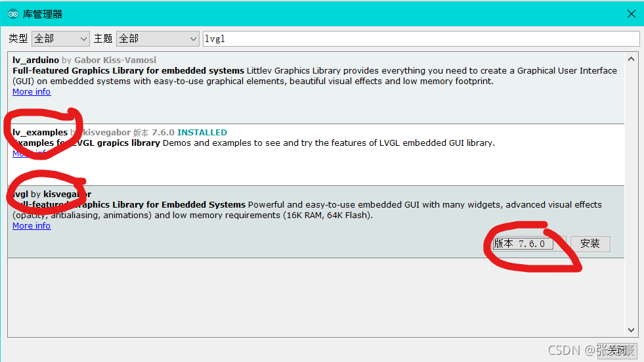Image resolution: width=644 pixels, height=362 pixels.
Task: Click the Gabor Kiss-Vamosi author name
Action: click(x=115, y=60)
